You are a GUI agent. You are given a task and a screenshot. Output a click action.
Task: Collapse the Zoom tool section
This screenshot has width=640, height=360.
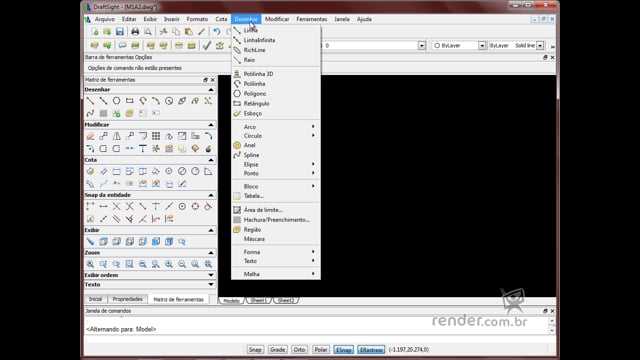[x=211, y=253]
